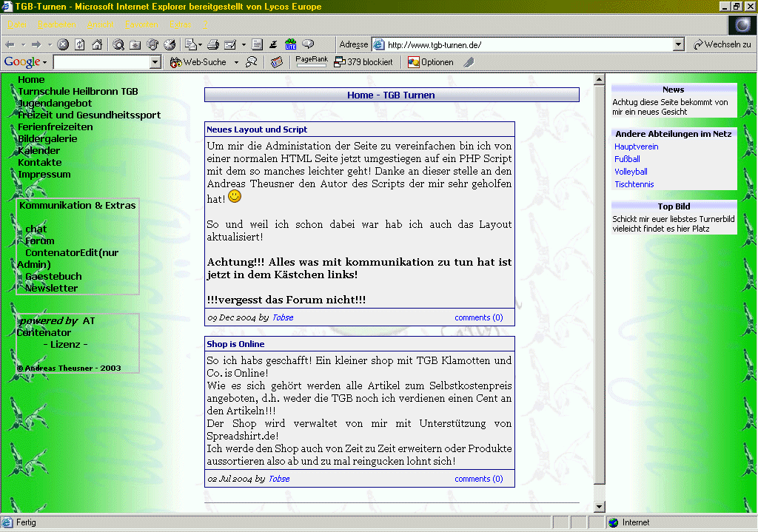Open Freizeit und Gesundheitssport link
758x532 pixels.
(x=89, y=115)
